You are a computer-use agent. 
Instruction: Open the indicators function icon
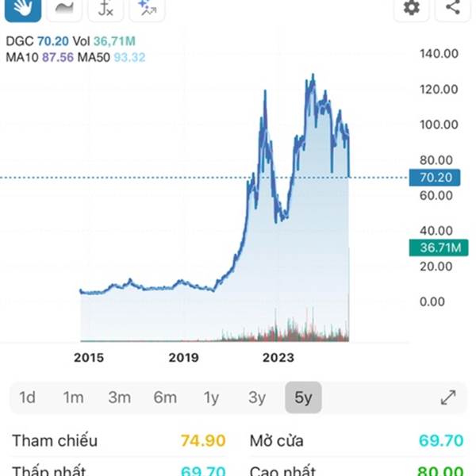tap(106, 8)
